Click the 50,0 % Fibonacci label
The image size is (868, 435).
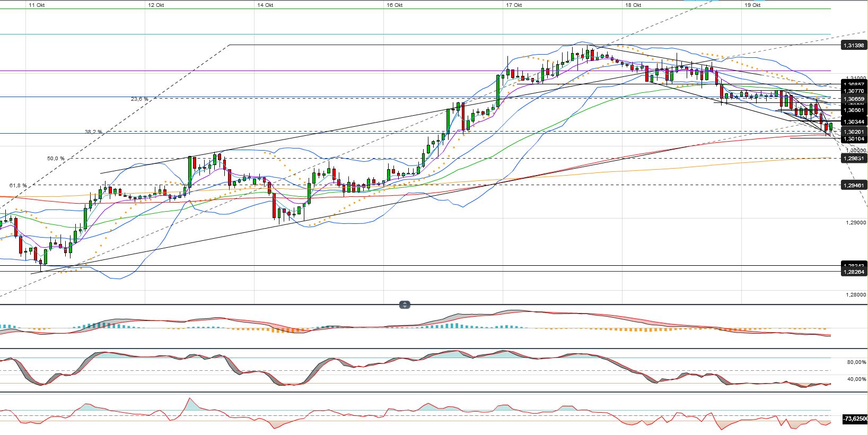coord(56,158)
